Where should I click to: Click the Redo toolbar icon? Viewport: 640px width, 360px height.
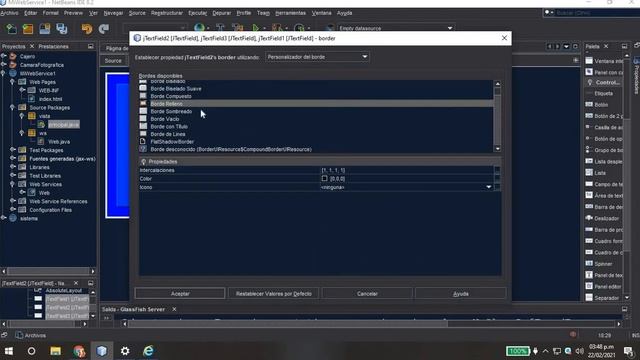tap(104, 29)
